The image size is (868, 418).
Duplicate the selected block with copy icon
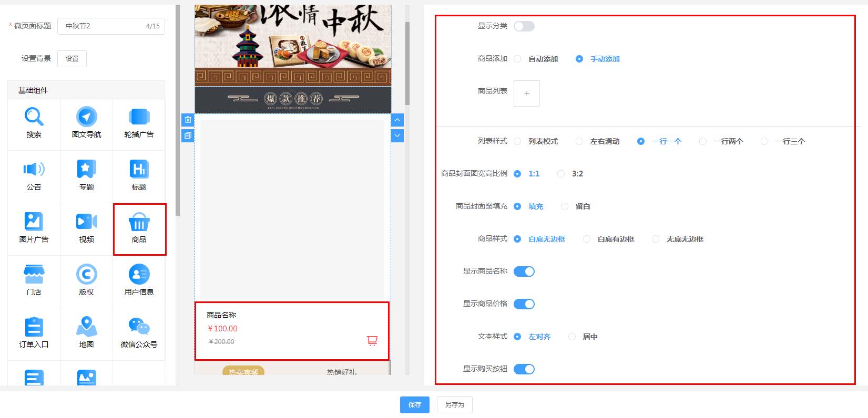pos(188,135)
